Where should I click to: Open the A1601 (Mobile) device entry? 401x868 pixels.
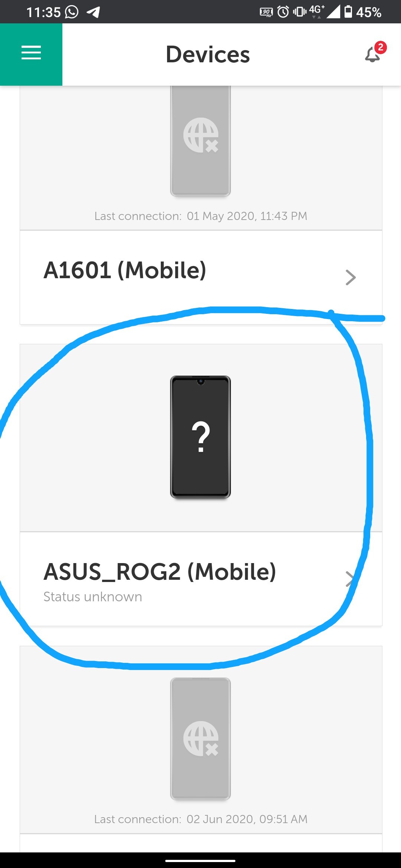[201, 277]
